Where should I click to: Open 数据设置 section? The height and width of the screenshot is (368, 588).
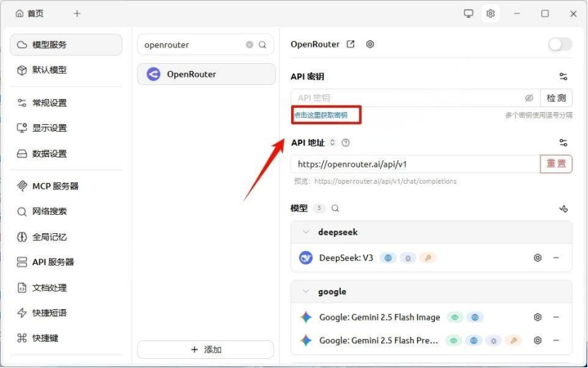point(66,154)
